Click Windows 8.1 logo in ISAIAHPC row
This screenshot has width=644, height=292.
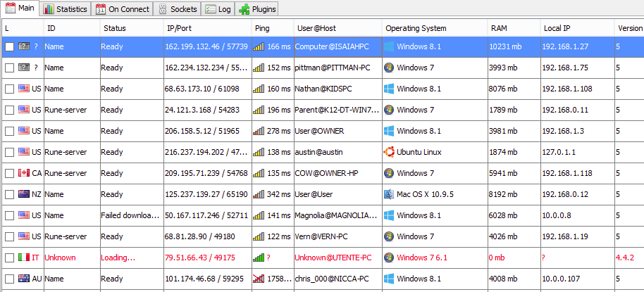(x=388, y=46)
